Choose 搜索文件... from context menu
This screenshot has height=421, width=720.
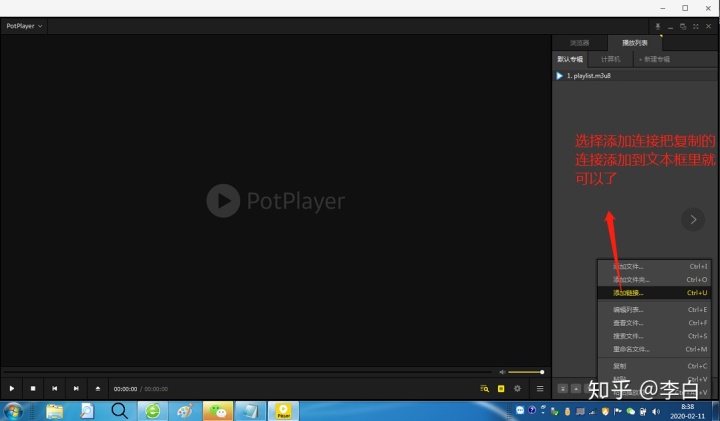pos(654,336)
